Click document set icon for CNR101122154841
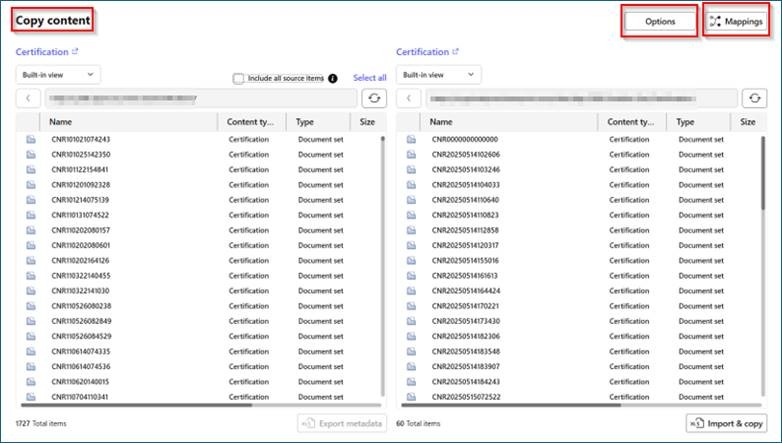The image size is (782, 443). [31, 170]
